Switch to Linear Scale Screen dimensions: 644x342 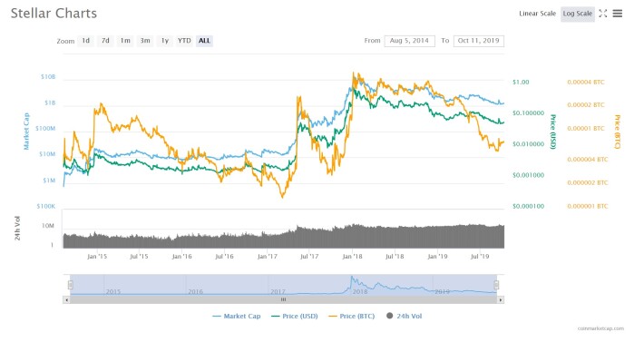point(537,14)
